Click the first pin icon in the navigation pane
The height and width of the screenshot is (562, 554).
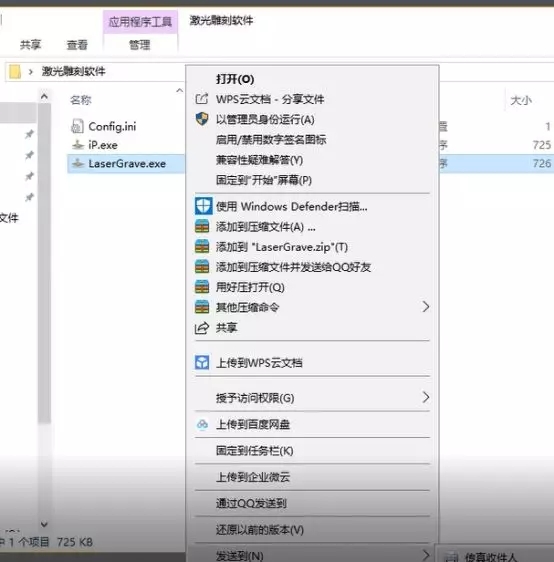pyautogui.click(x=29, y=134)
